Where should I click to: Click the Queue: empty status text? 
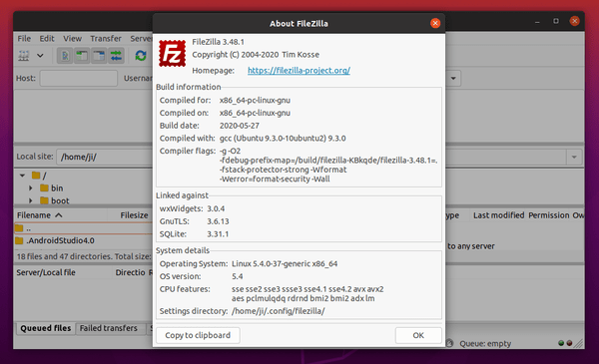[x=485, y=344]
